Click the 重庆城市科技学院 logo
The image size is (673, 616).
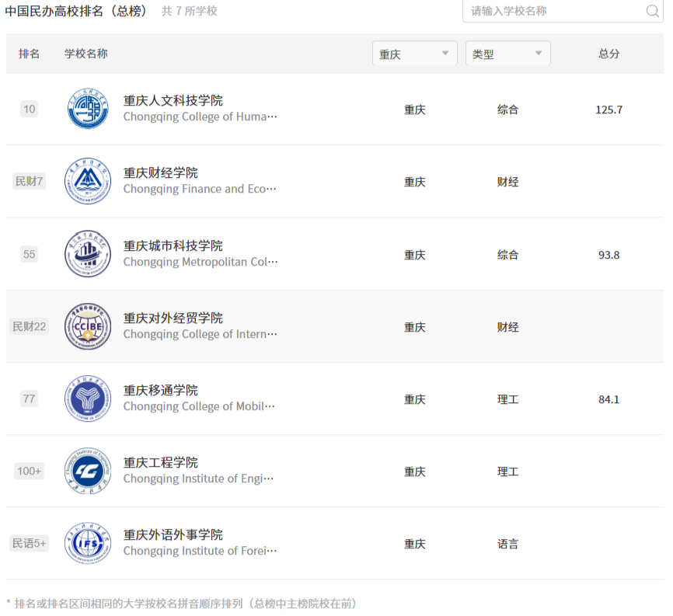(x=88, y=253)
